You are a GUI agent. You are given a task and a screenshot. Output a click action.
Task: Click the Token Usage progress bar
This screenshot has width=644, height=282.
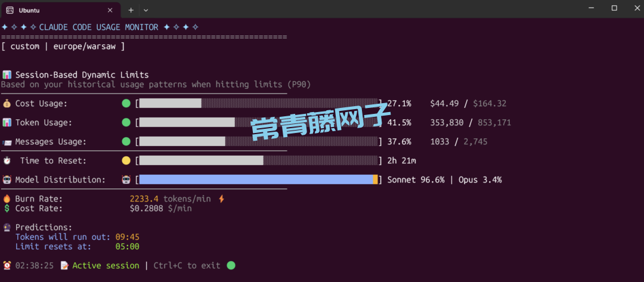pyautogui.click(x=259, y=123)
